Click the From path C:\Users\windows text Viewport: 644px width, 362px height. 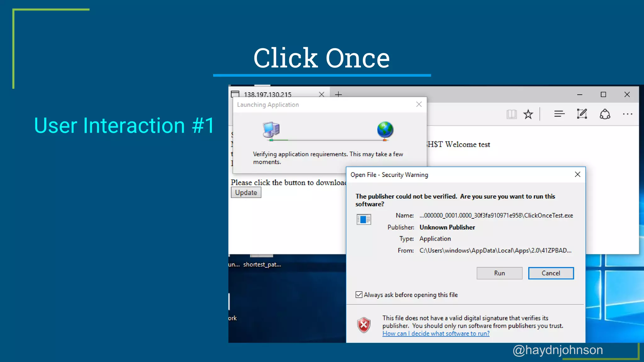496,250
